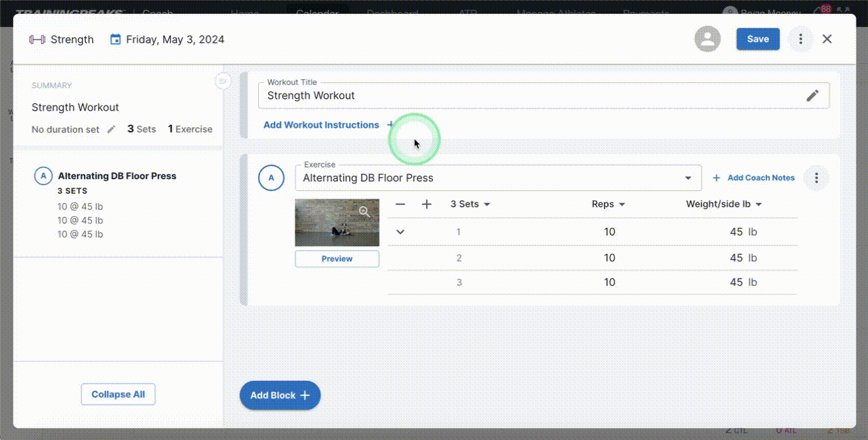Click Add Block to add an exercise block
Image resolution: width=868 pixels, height=440 pixels.
280,395
